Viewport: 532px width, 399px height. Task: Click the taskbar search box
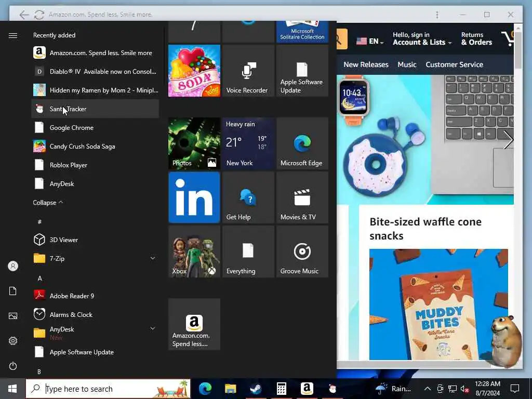[x=108, y=389]
